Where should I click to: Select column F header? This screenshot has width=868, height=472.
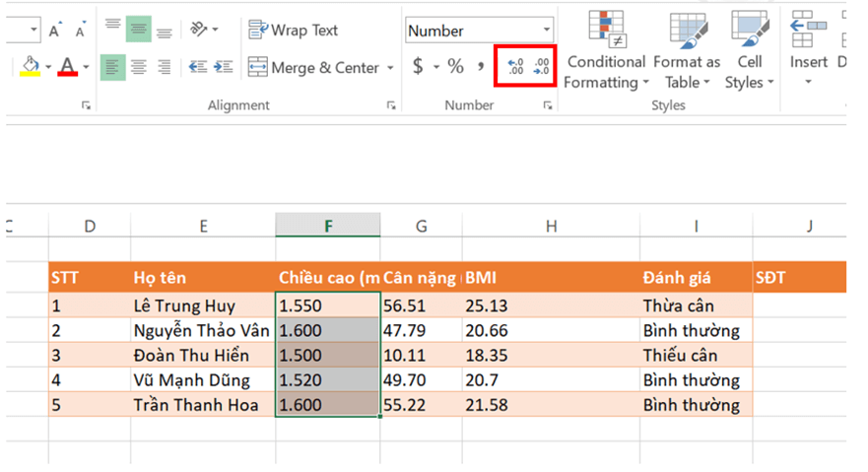coord(328,227)
